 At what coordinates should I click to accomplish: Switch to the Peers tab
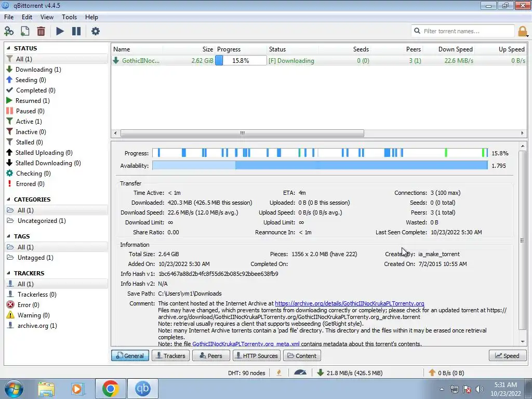click(x=211, y=355)
